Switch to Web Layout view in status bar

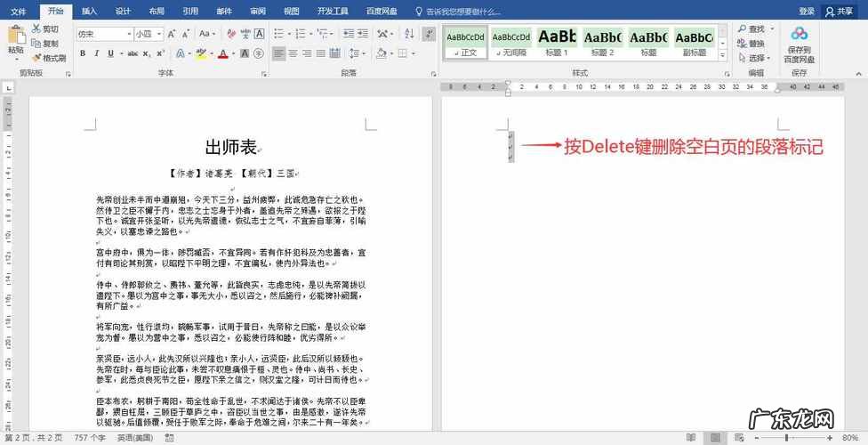click(738, 438)
